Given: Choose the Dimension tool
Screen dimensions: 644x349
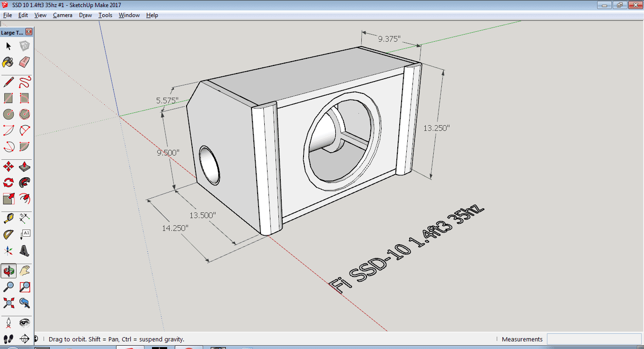Looking at the screenshot, I should coord(25,219).
